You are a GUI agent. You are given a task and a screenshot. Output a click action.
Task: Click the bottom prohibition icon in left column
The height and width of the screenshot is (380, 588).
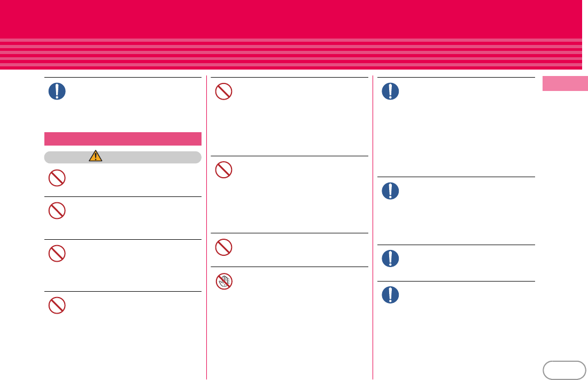[x=57, y=305]
